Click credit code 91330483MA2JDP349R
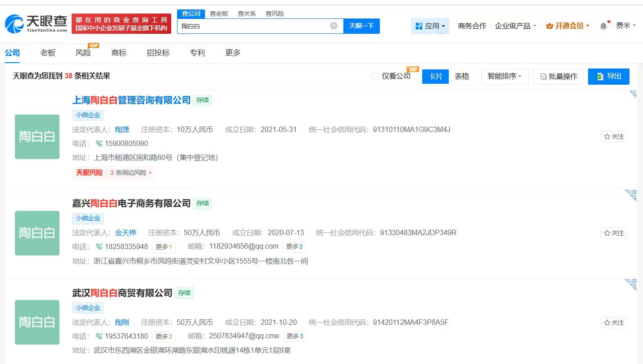This screenshot has height=364, width=643. (x=418, y=233)
